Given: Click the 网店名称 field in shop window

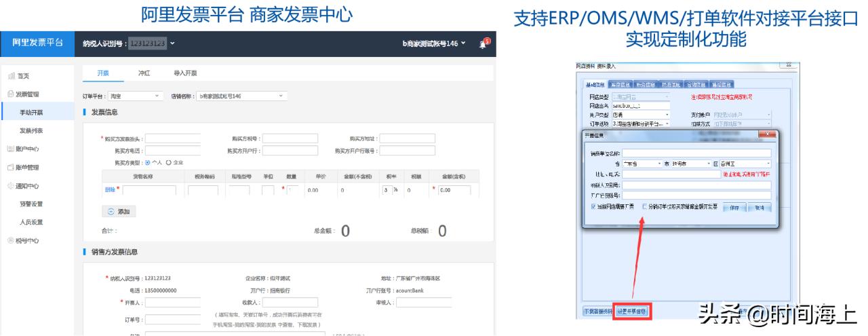Looking at the screenshot, I should 641,107.
